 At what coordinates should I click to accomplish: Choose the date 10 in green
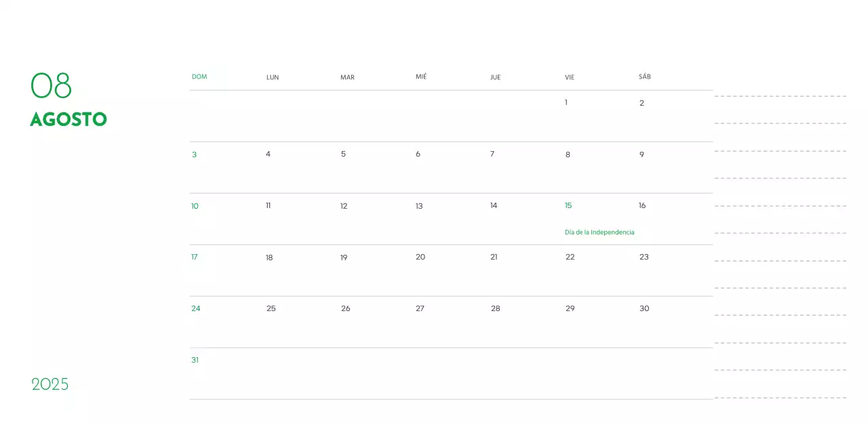195,206
